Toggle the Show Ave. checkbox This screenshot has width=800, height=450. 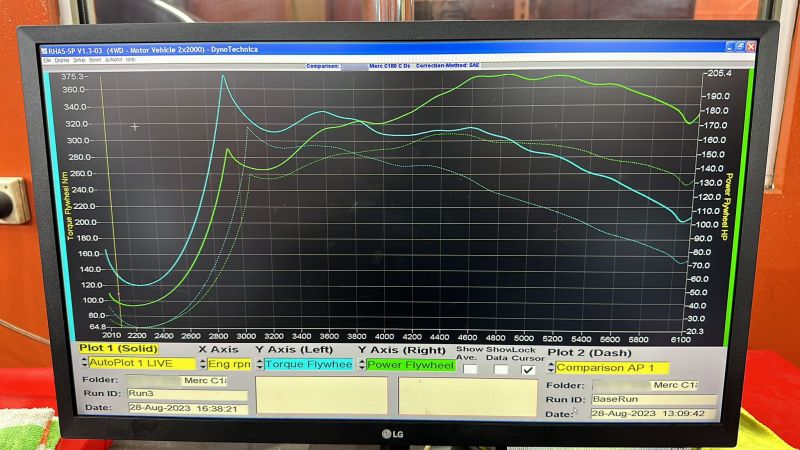coord(470,368)
